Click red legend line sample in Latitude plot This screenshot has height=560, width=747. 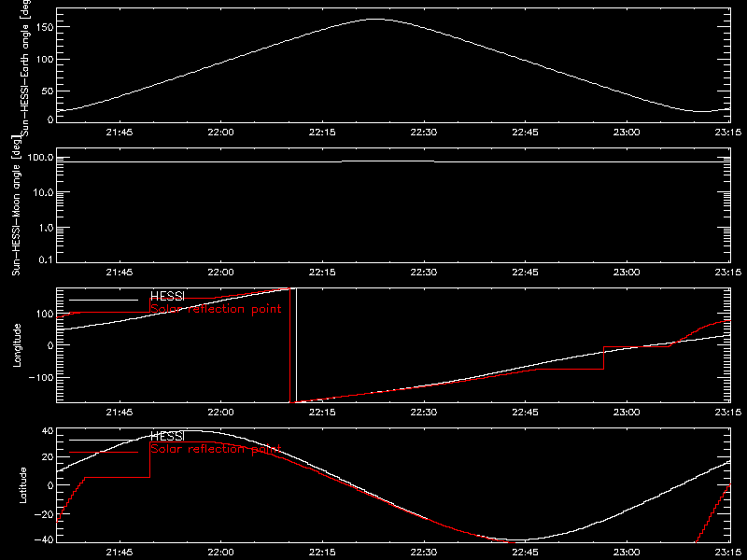click(x=104, y=453)
